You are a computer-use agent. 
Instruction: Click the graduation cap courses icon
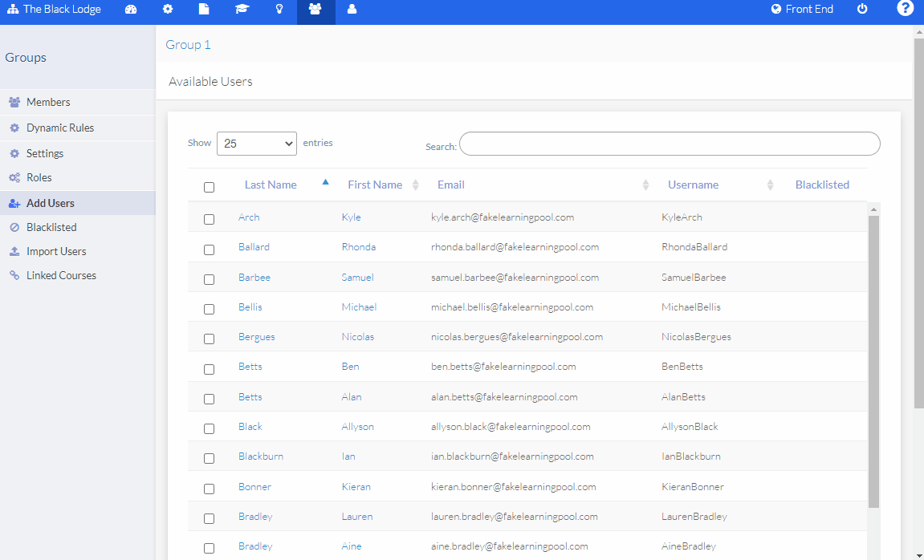point(242,10)
